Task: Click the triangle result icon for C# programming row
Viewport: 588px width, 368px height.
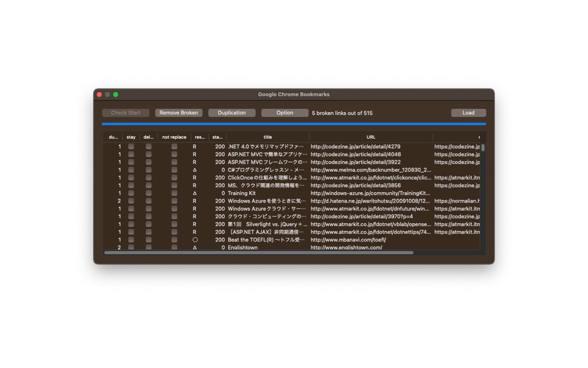Action: 194,170
